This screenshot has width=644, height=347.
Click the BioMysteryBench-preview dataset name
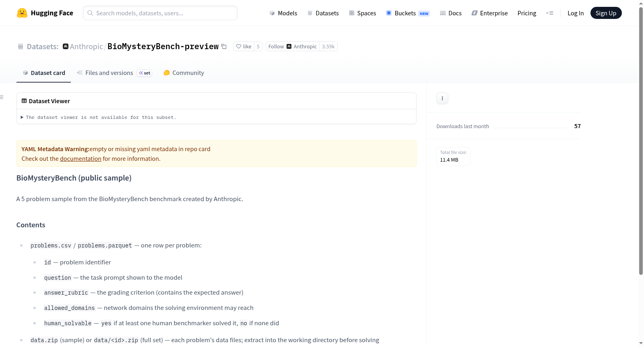click(x=163, y=46)
